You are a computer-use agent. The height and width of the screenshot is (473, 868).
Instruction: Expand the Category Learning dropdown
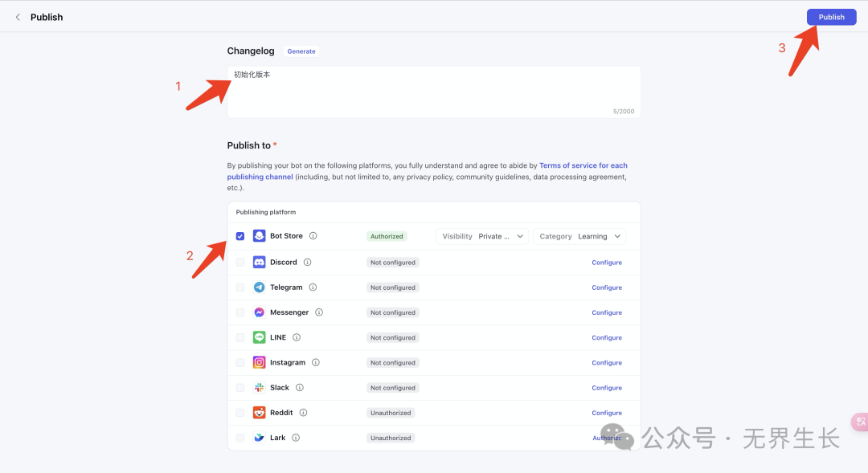point(580,236)
